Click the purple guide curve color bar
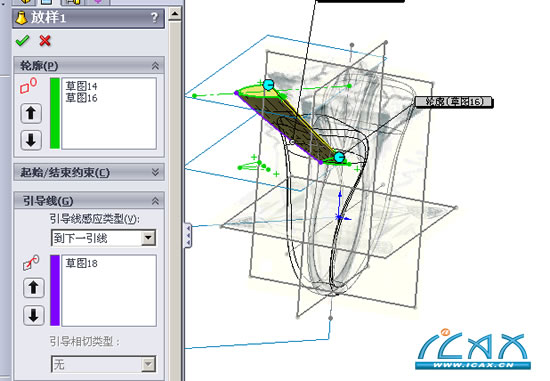 (55, 290)
